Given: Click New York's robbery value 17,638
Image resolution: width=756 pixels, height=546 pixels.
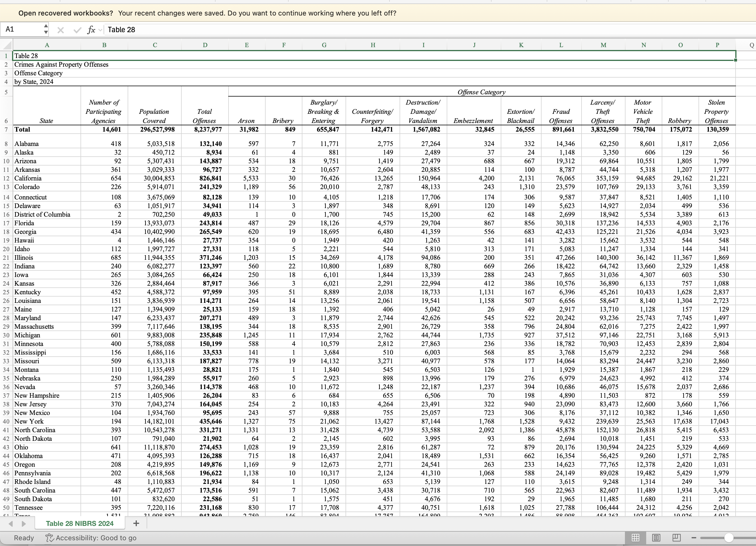Looking at the screenshot, I should click(680, 421).
